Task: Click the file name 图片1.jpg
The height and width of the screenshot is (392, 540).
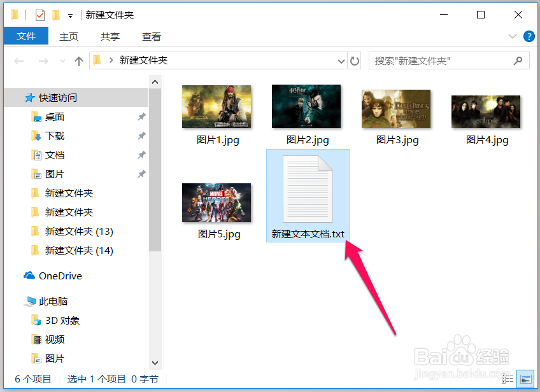Action: (x=218, y=140)
